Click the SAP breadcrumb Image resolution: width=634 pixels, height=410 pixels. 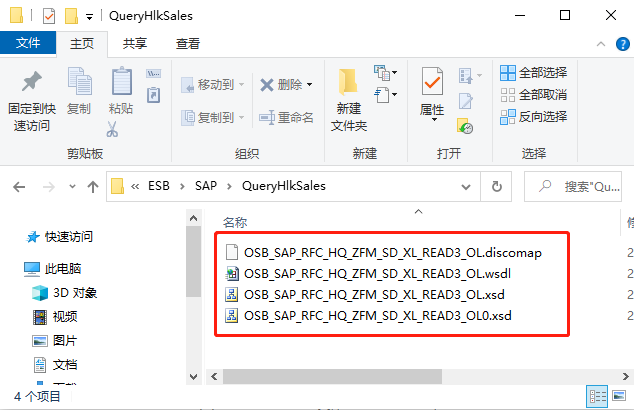206,186
